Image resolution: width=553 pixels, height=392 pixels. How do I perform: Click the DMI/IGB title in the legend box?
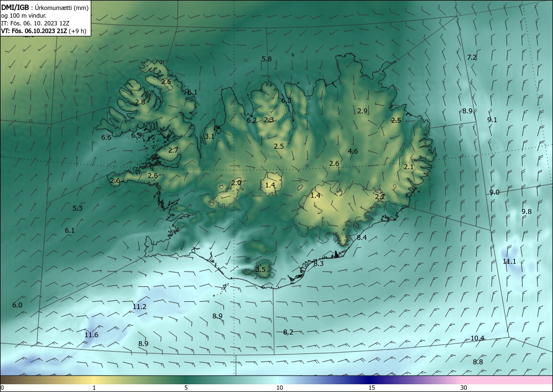15,7
